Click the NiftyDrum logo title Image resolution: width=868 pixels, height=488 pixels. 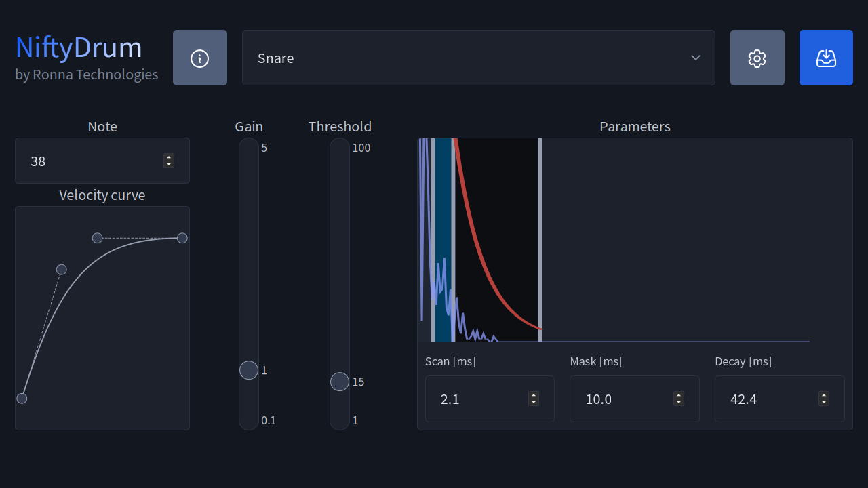pos(79,47)
